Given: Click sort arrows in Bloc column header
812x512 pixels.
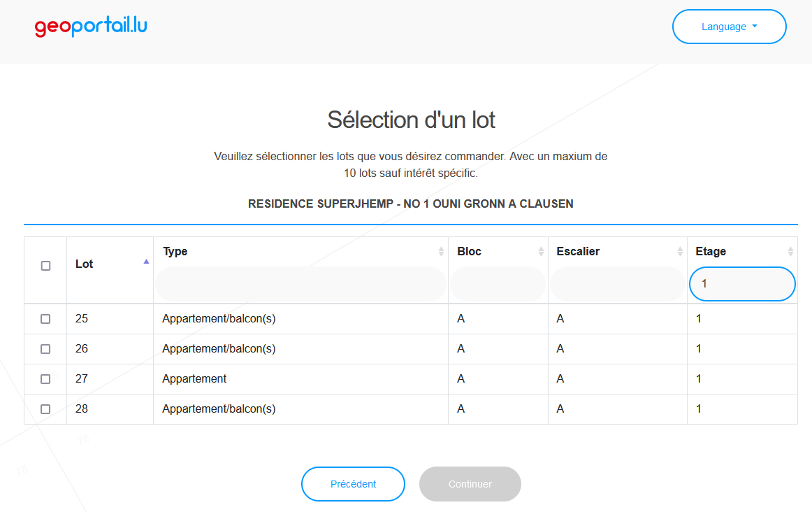Looking at the screenshot, I should (541, 252).
